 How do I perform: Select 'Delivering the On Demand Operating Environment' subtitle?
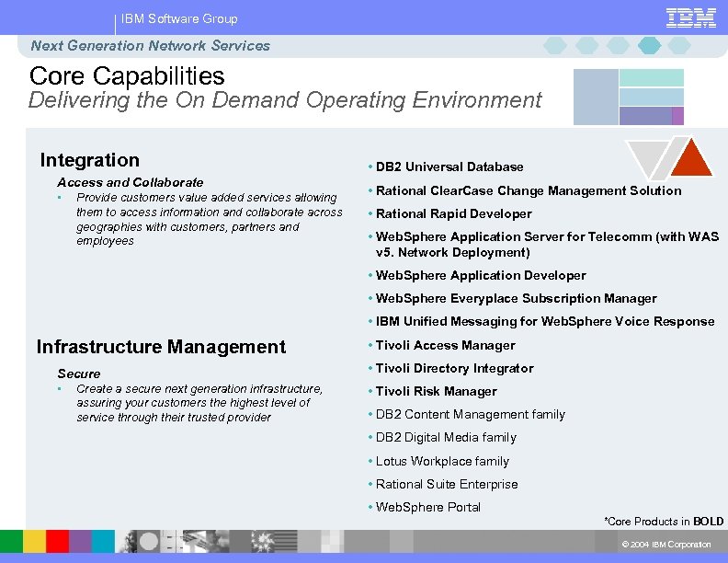coord(285,100)
